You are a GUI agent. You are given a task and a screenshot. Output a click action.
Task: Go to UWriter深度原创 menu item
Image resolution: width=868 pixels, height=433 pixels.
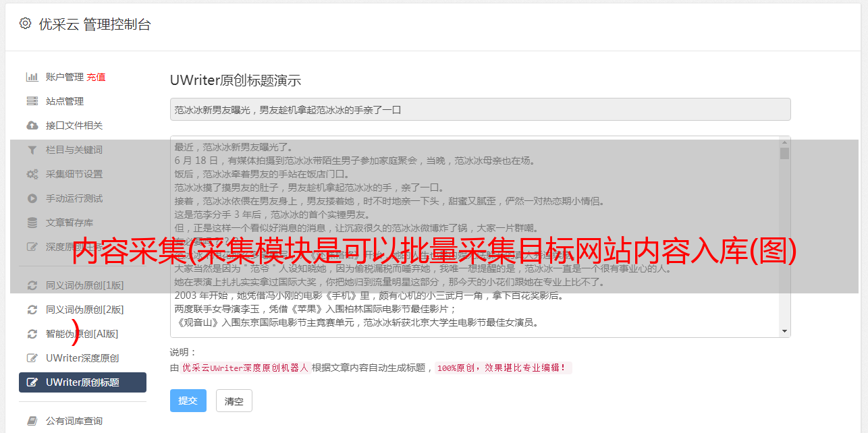pos(82,358)
